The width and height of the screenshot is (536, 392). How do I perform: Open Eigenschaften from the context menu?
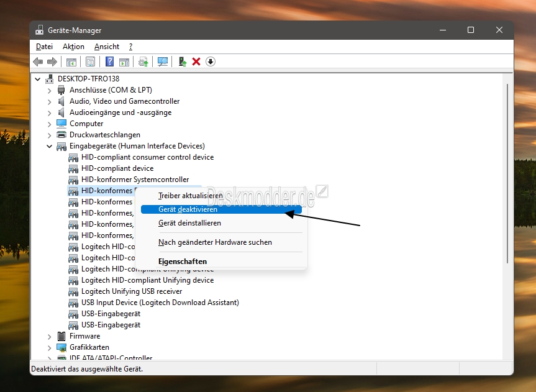222,262
